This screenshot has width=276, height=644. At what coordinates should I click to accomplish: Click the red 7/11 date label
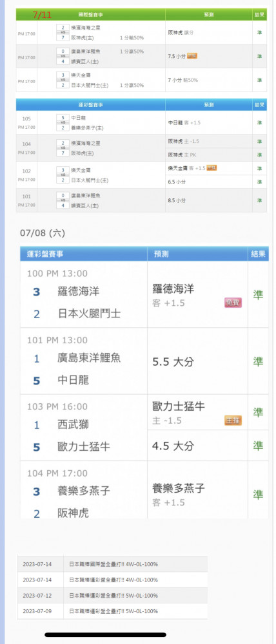pos(43,15)
